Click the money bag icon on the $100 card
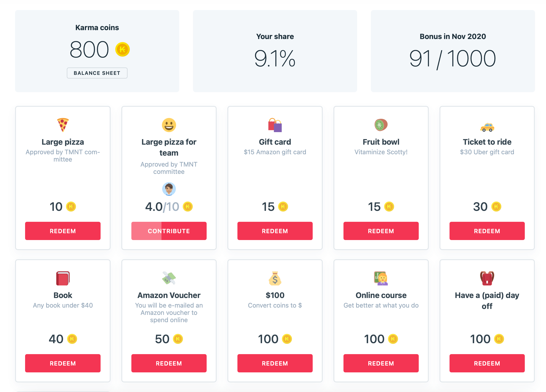This screenshot has height=392, width=546. click(x=275, y=278)
